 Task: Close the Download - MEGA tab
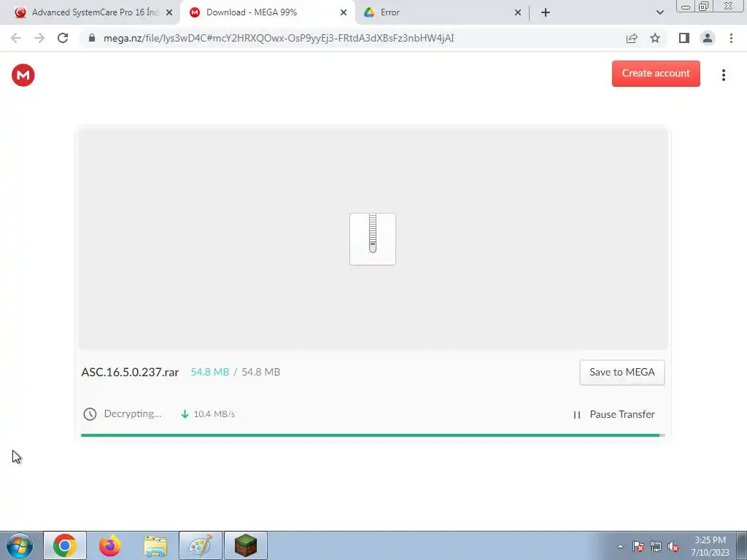344,12
